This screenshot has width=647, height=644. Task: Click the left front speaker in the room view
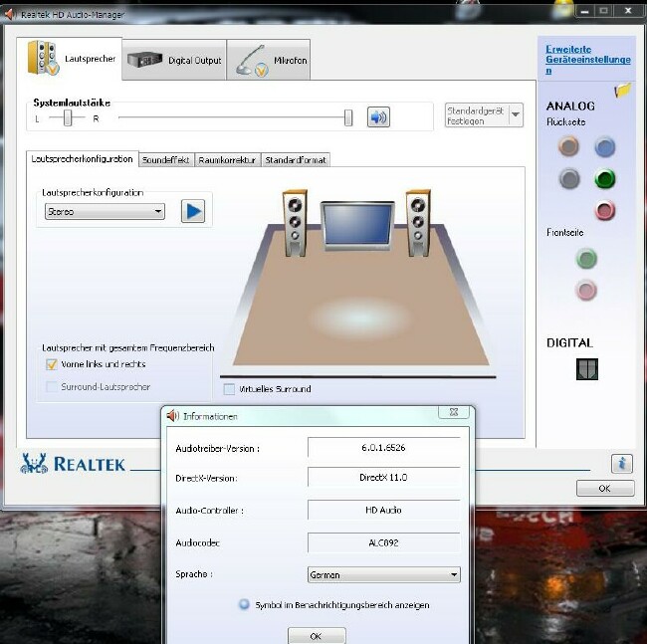coord(295,223)
